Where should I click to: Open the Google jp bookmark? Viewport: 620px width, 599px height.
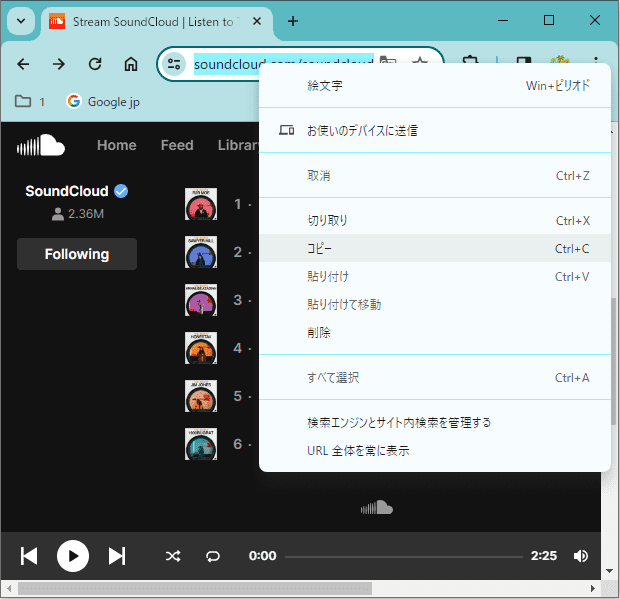click(103, 102)
